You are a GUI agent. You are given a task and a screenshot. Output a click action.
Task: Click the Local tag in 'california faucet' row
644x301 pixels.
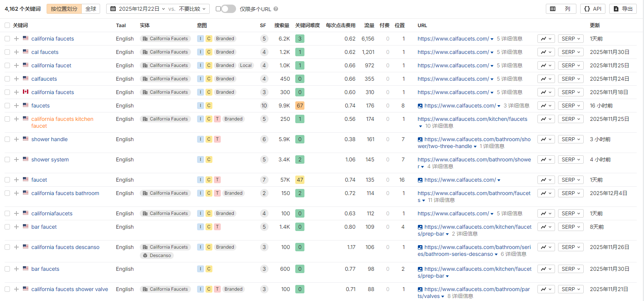[246, 65]
